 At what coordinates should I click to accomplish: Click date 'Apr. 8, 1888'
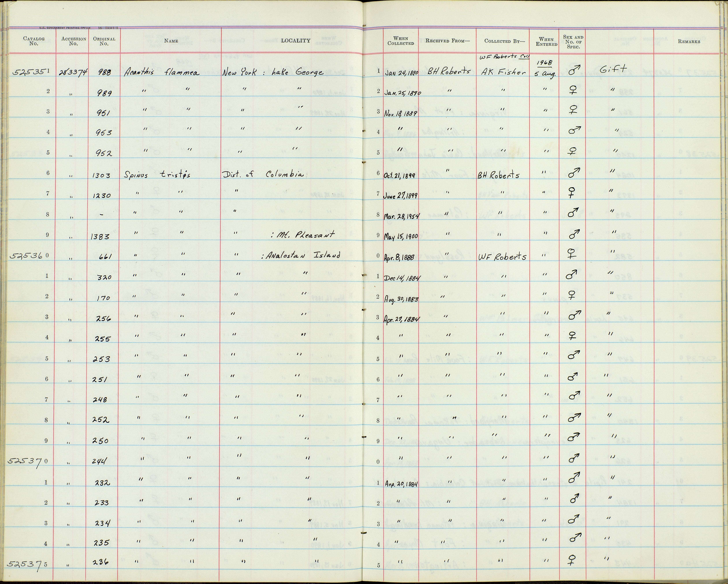[x=399, y=258]
